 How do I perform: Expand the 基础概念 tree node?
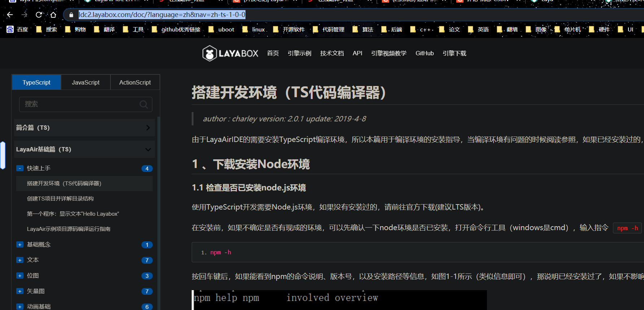pyautogui.click(x=20, y=245)
